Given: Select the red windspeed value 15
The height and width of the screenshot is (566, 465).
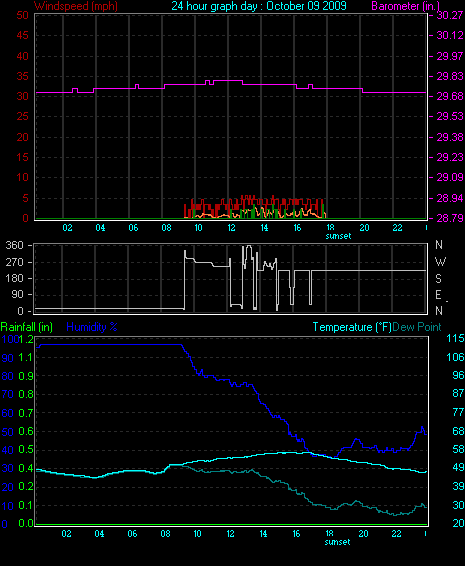Looking at the screenshot, I should click(22, 157).
